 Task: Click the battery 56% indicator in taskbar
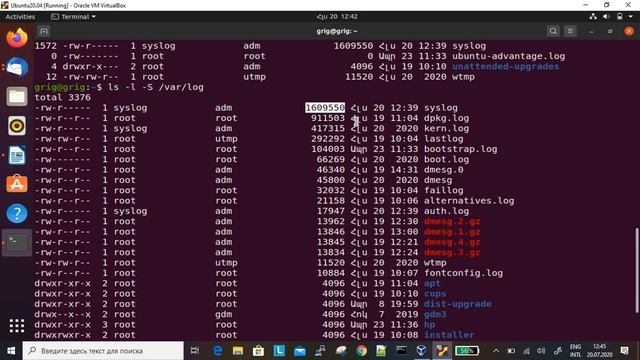[x=467, y=351]
